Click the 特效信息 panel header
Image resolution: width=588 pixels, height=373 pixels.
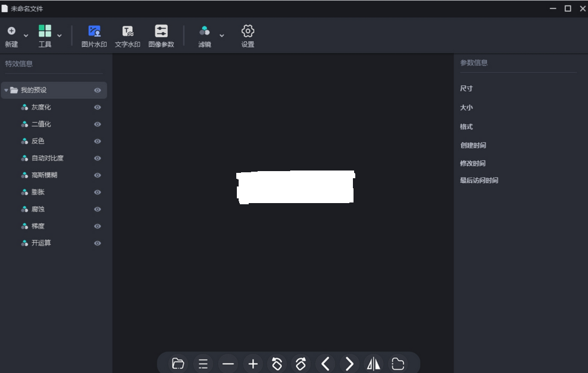19,64
